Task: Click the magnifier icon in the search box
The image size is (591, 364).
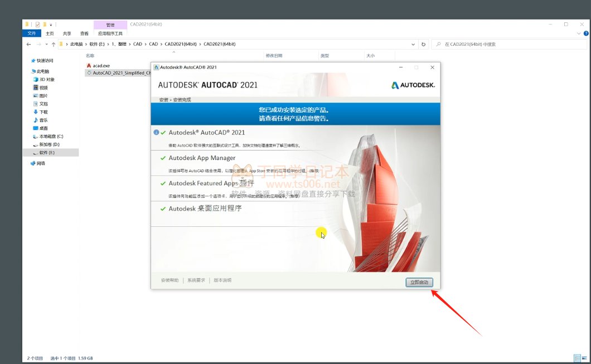Action: (x=438, y=44)
